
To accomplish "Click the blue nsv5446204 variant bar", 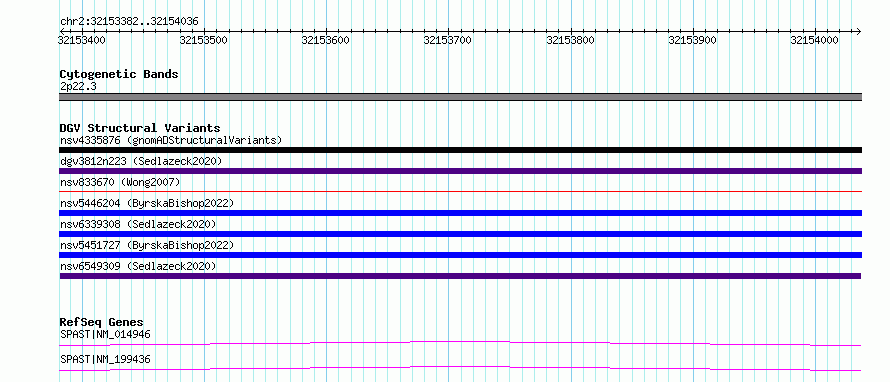I will (x=460, y=213).
